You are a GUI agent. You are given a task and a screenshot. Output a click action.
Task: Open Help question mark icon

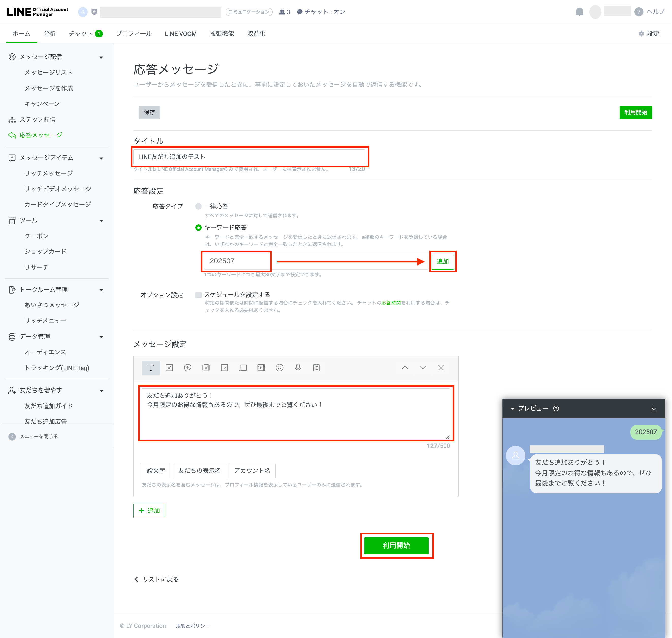pyautogui.click(x=639, y=12)
